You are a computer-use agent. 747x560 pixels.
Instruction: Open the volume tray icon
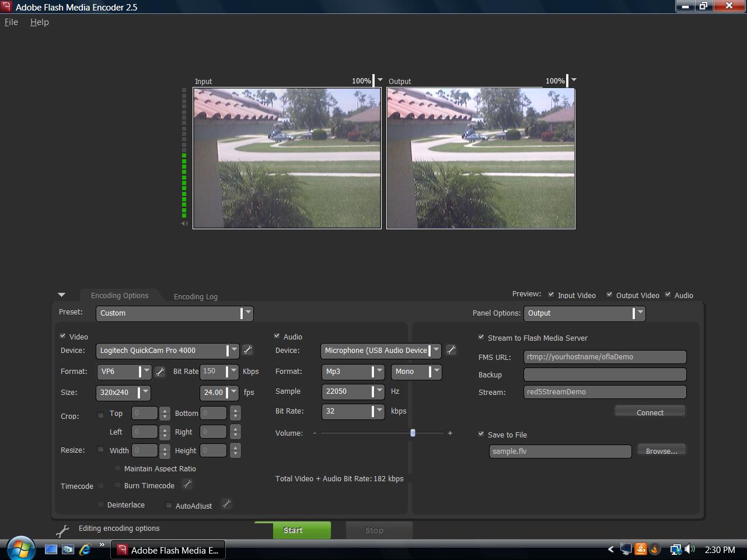(690, 549)
